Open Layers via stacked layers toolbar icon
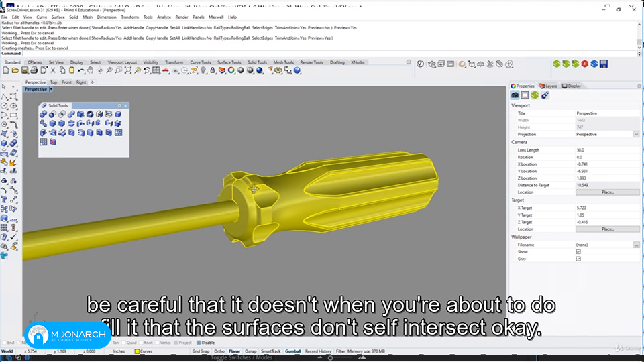This screenshot has width=644, height=362. (222, 70)
